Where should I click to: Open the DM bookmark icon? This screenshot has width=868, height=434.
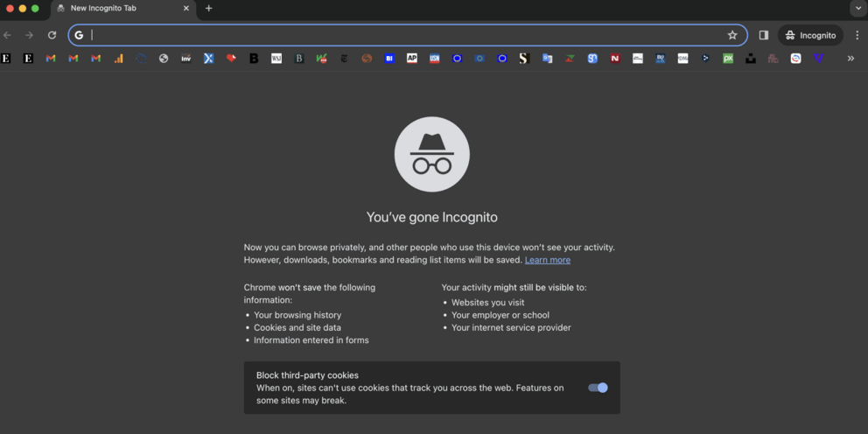click(x=682, y=58)
